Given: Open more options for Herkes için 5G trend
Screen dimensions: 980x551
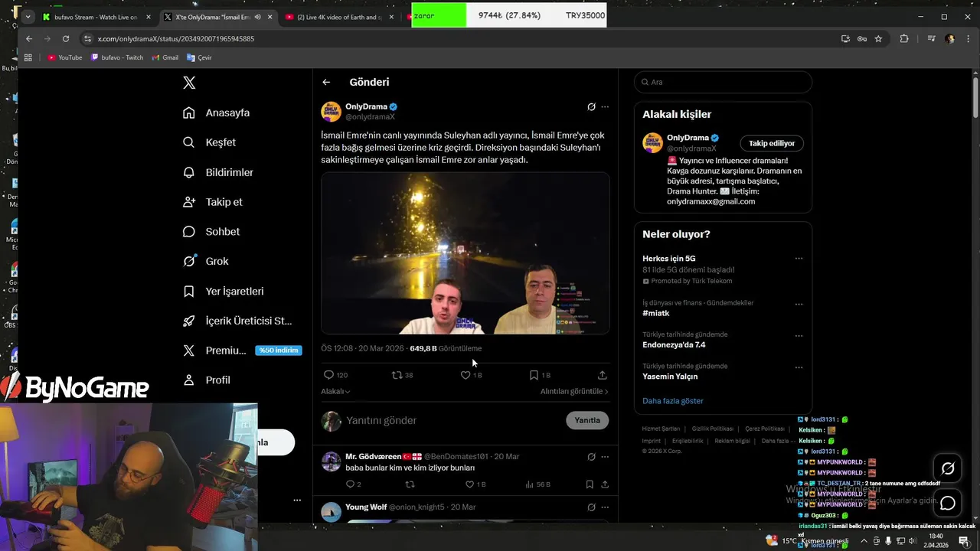Looking at the screenshot, I should pyautogui.click(x=799, y=259).
